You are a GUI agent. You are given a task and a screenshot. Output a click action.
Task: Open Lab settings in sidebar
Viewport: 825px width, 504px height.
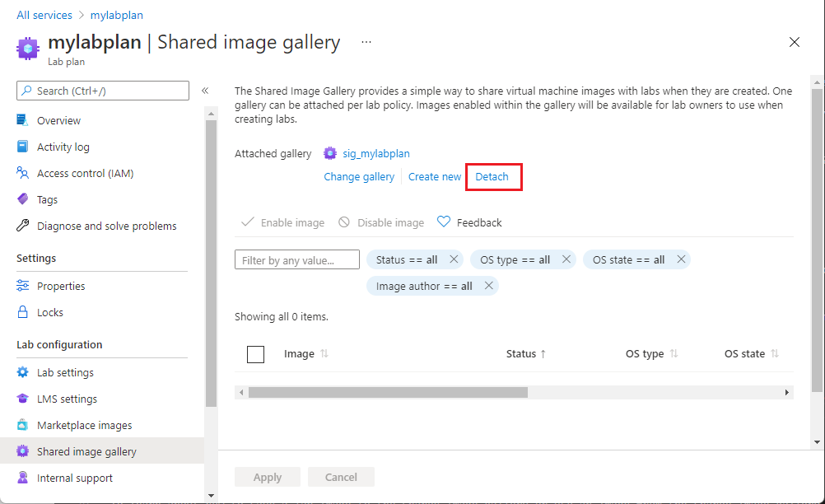[x=65, y=372]
